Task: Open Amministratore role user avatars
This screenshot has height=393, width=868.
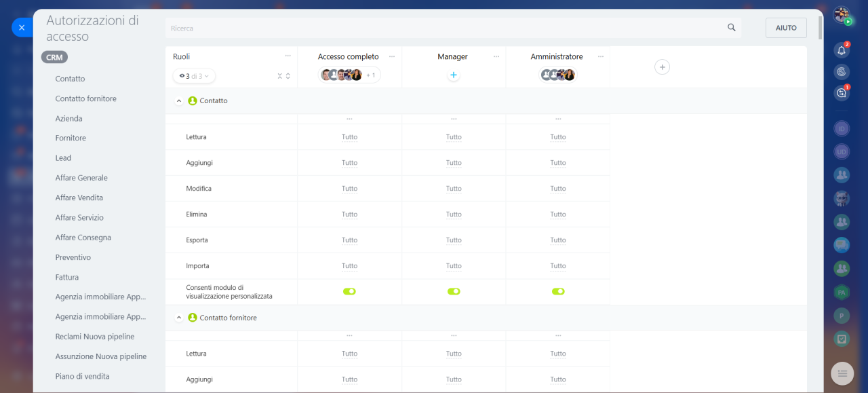Action: 558,75
